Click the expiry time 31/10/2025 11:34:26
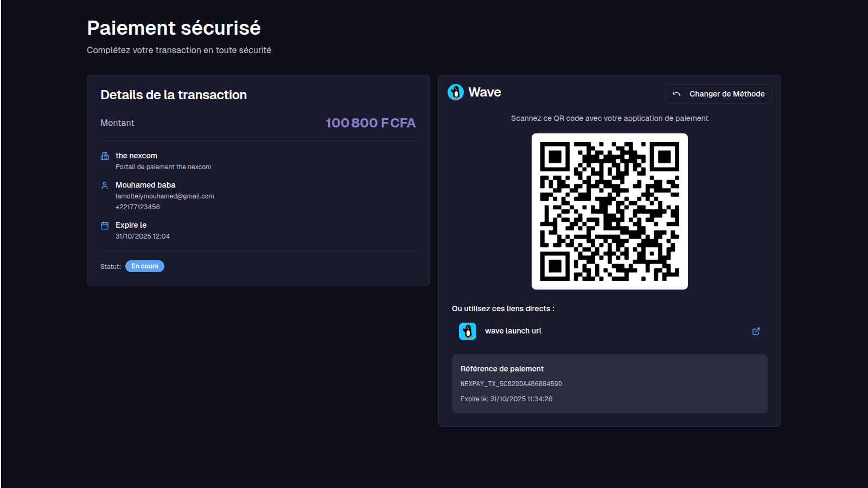 pos(521,399)
